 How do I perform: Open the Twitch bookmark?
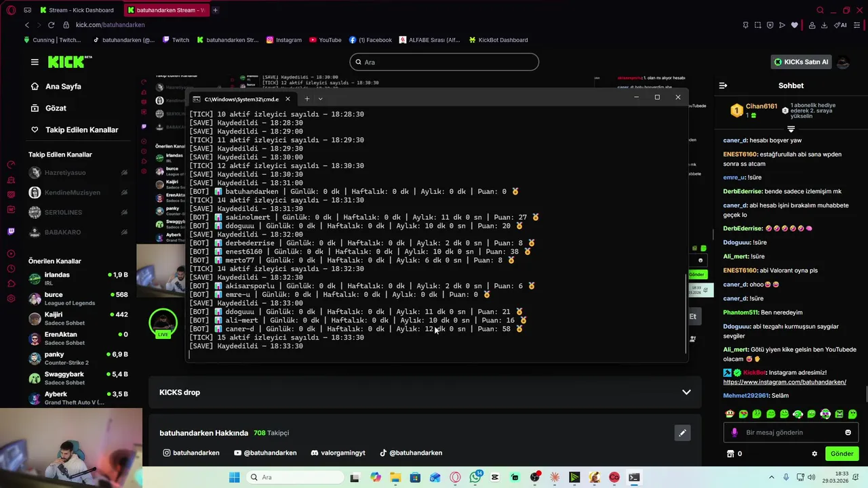[176, 40]
